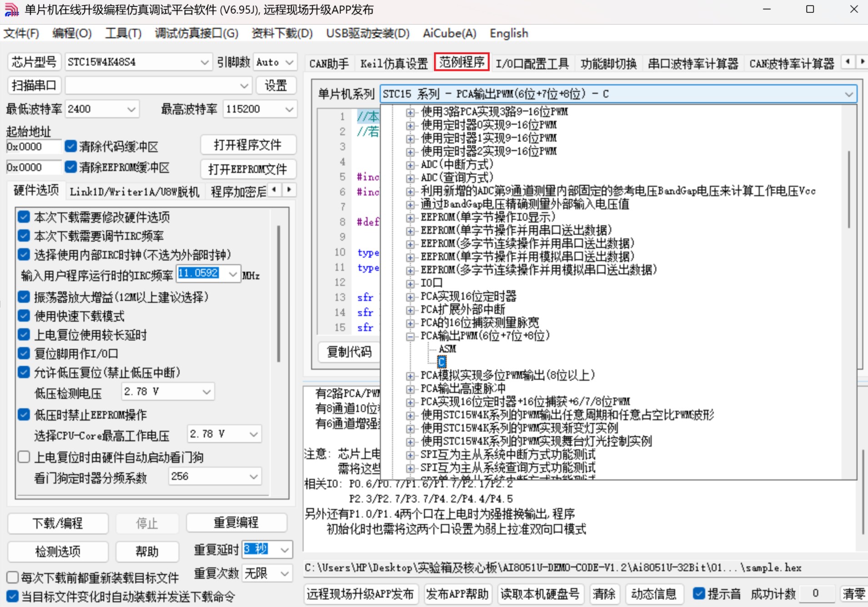
Task: Toggle 复位脚用作I/O口 checkbox
Action: (24, 354)
